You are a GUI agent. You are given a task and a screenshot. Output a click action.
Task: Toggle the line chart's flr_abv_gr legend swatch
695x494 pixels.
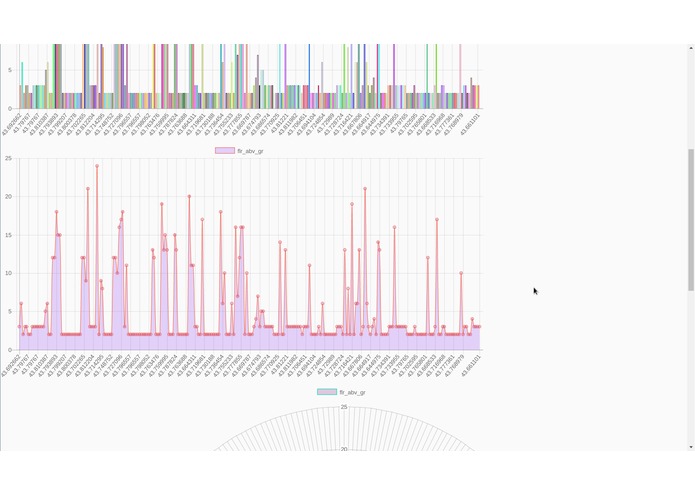pyautogui.click(x=225, y=151)
